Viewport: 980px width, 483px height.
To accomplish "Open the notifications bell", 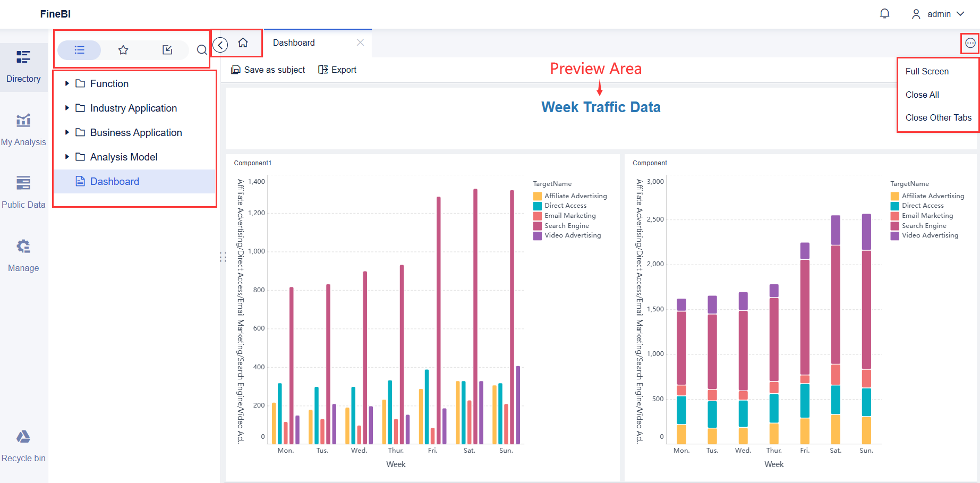I will (x=884, y=14).
